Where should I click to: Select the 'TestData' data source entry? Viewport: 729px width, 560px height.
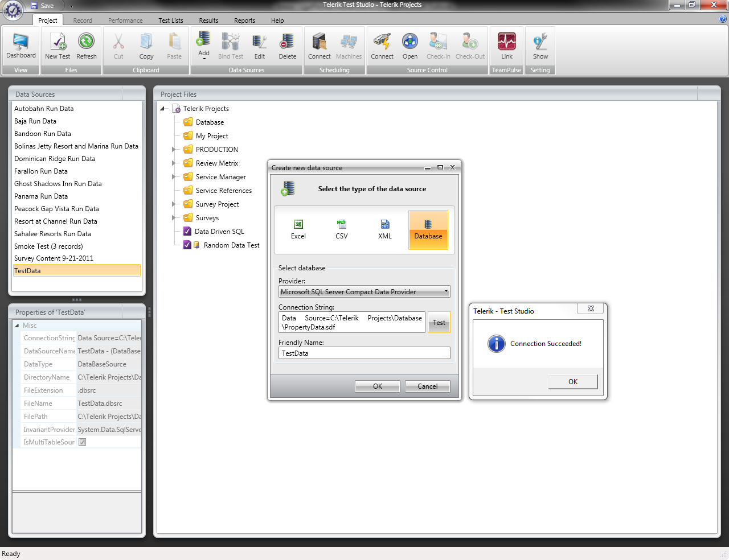pos(77,271)
